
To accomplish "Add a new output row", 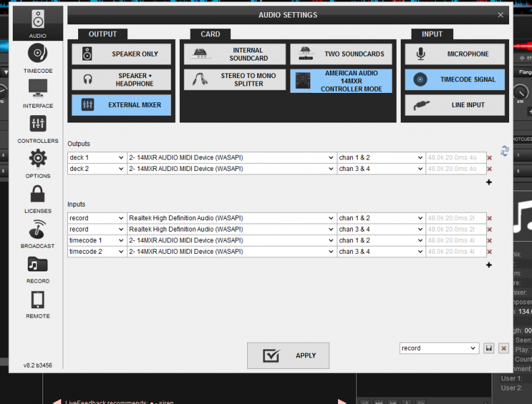I will (x=489, y=182).
